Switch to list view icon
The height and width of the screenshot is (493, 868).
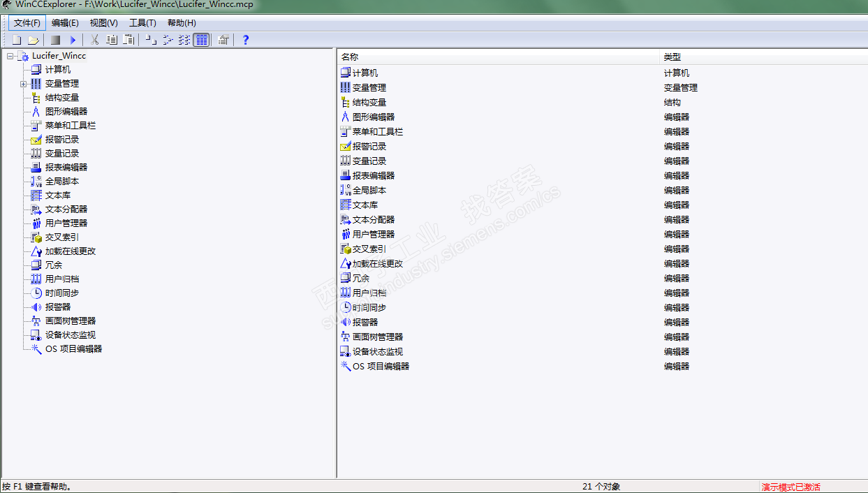click(x=184, y=40)
